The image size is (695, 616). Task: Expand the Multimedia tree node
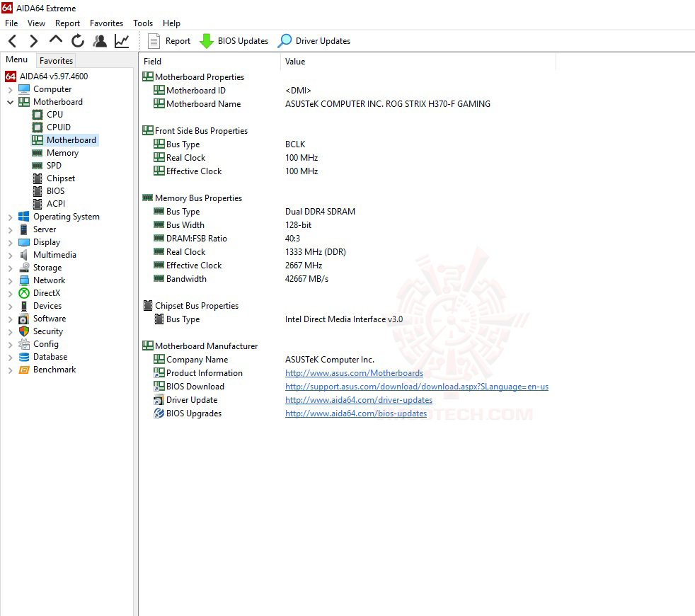point(10,256)
